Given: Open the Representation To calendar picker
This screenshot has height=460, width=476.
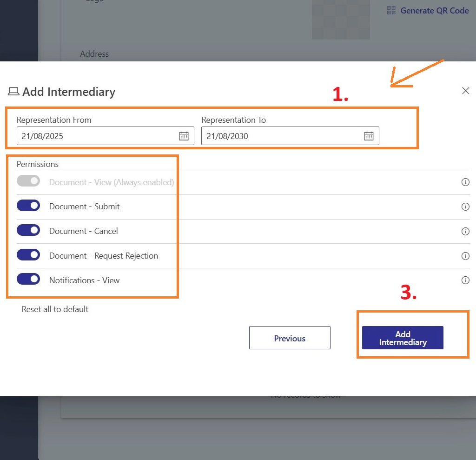Looking at the screenshot, I should click(x=369, y=136).
